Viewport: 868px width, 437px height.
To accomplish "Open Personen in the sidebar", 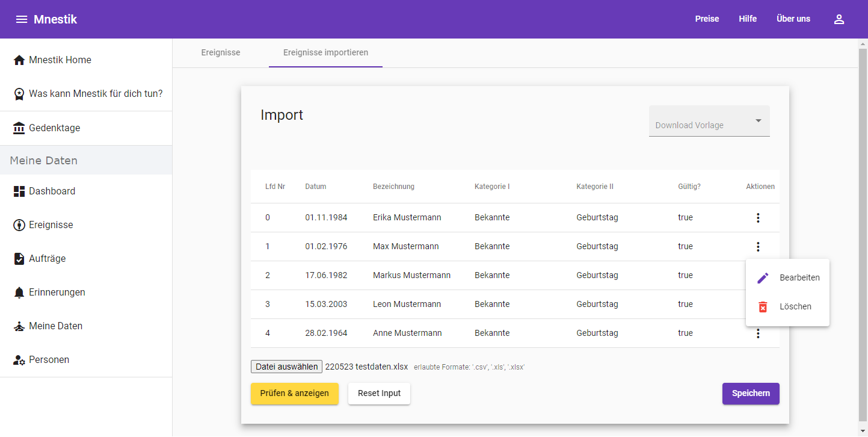I will pyautogui.click(x=49, y=360).
